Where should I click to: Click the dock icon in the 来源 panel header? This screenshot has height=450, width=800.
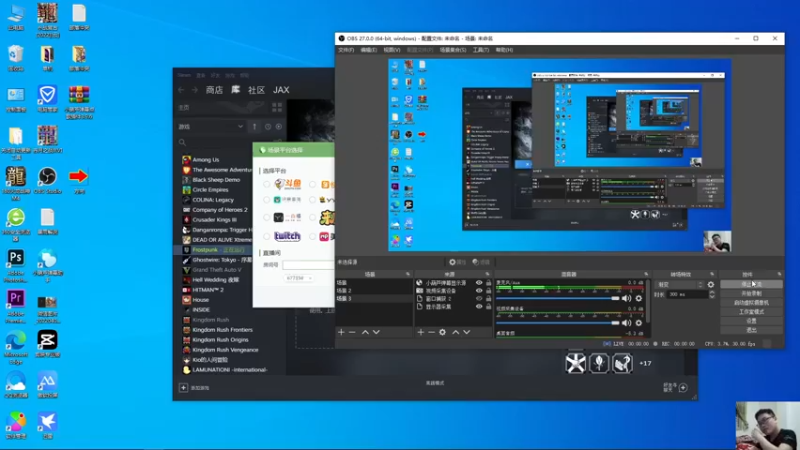487,274
